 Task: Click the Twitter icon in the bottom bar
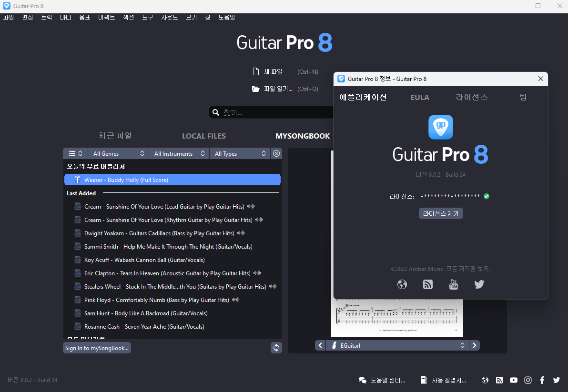[x=557, y=380]
